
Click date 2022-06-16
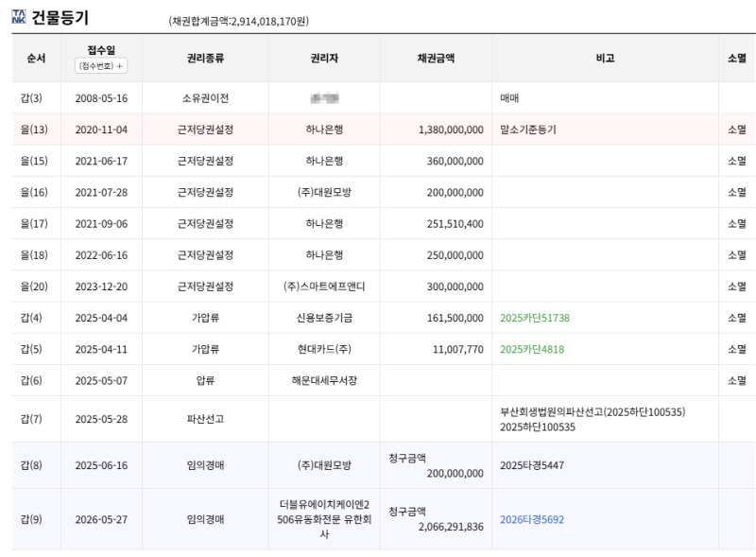tap(101, 255)
